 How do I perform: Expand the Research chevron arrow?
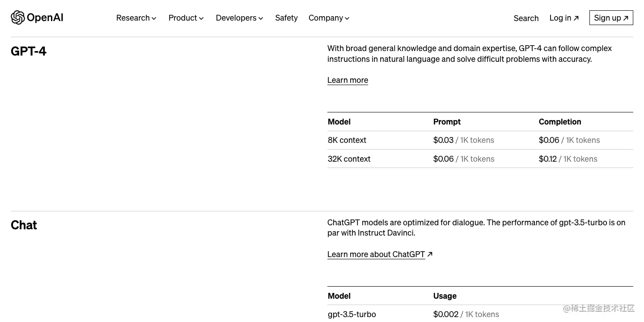coord(154,18)
